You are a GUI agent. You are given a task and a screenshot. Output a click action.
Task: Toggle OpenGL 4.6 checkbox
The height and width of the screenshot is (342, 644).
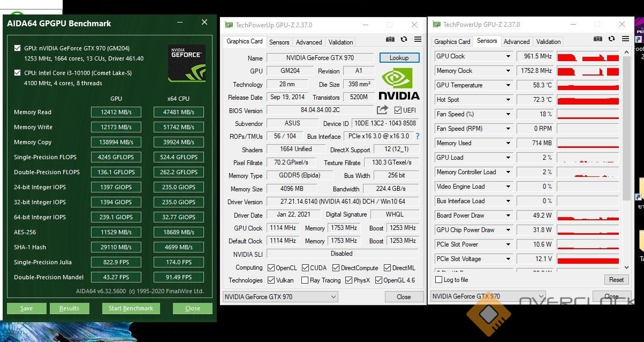378,280
